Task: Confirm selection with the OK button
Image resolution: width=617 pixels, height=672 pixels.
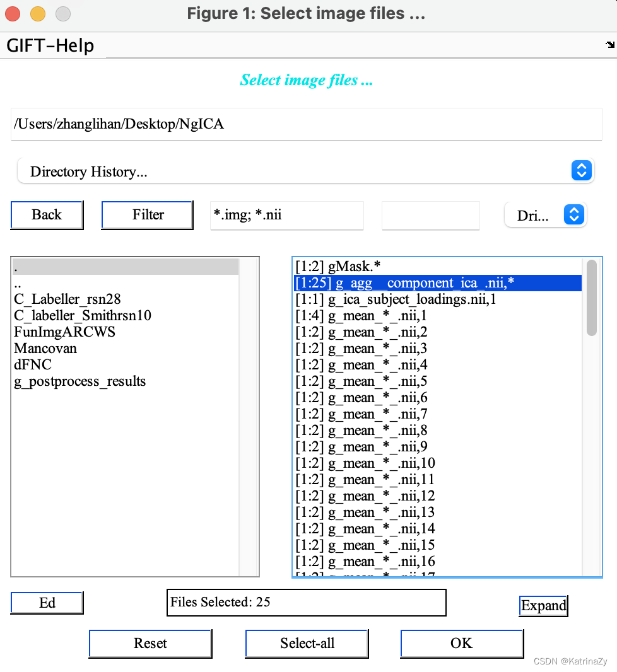Action: tap(462, 643)
